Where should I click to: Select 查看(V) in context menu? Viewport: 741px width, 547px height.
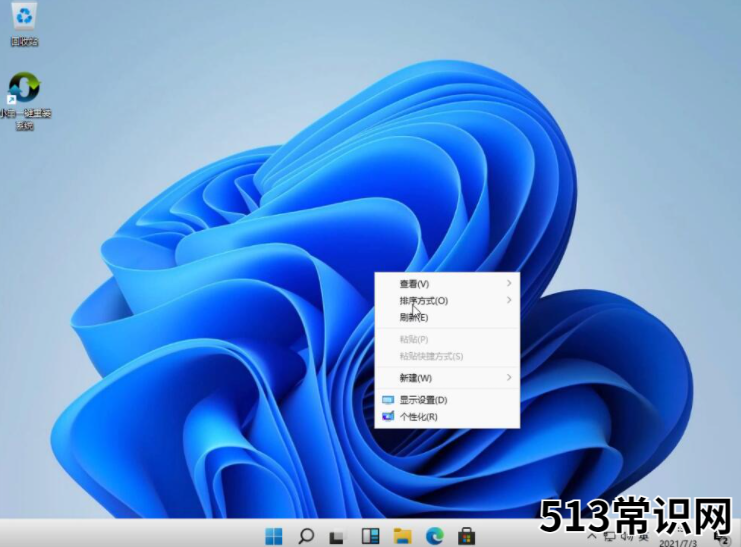point(447,284)
